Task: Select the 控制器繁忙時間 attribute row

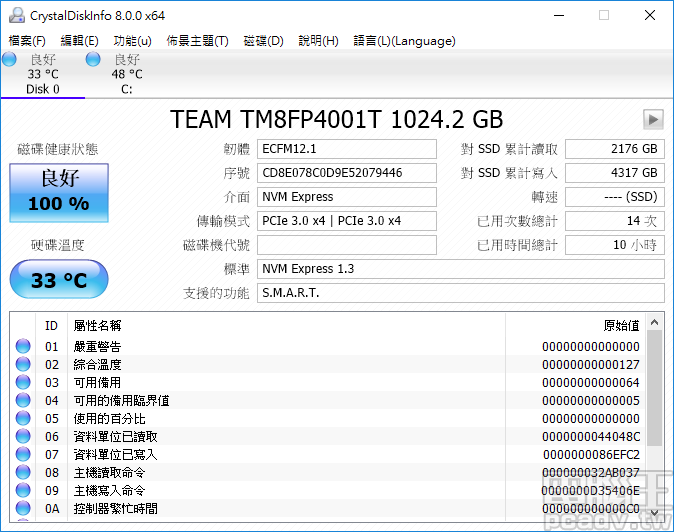Action: [x=328, y=509]
